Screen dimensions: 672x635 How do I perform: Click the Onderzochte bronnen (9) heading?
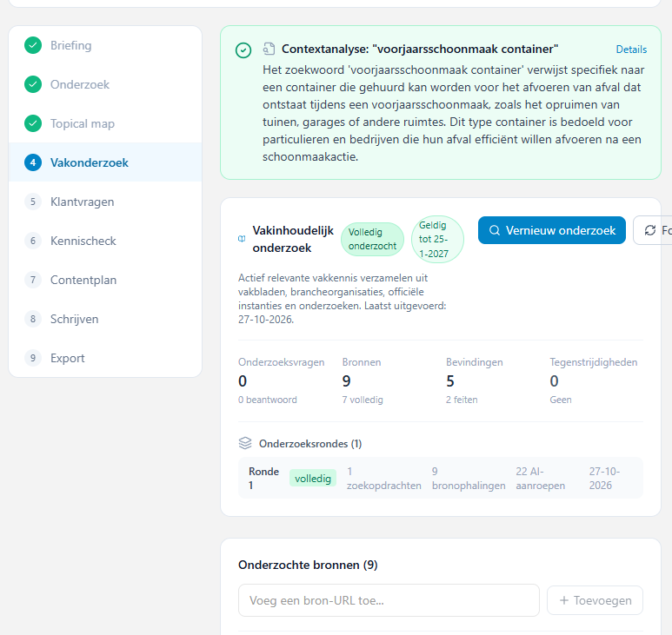308,565
